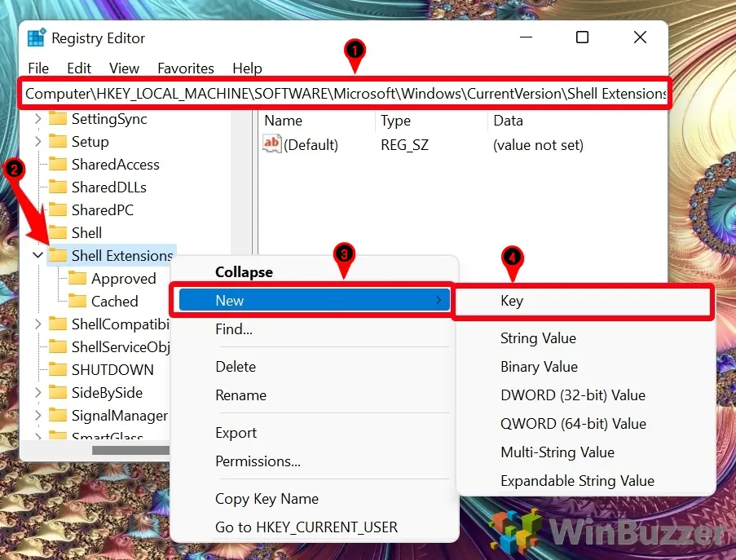This screenshot has width=736, height=560.
Task: Select the Cached subkey label
Action: tap(115, 302)
